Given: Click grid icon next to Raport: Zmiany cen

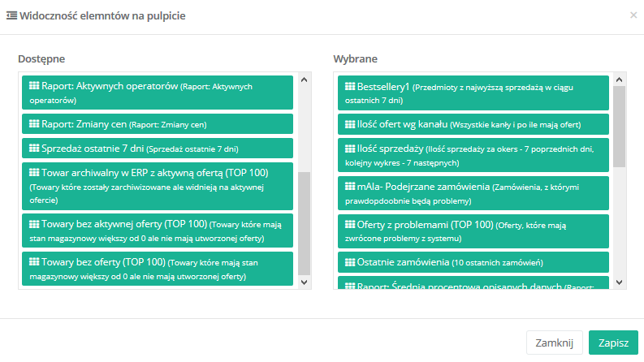Looking at the screenshot, I should coord(34,124).
